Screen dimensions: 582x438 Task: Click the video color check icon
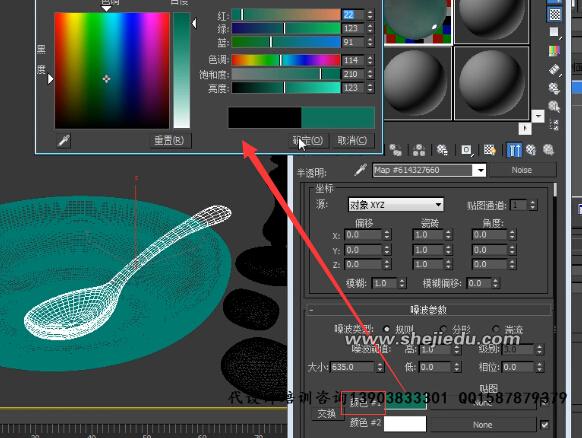tap(554, 50)
